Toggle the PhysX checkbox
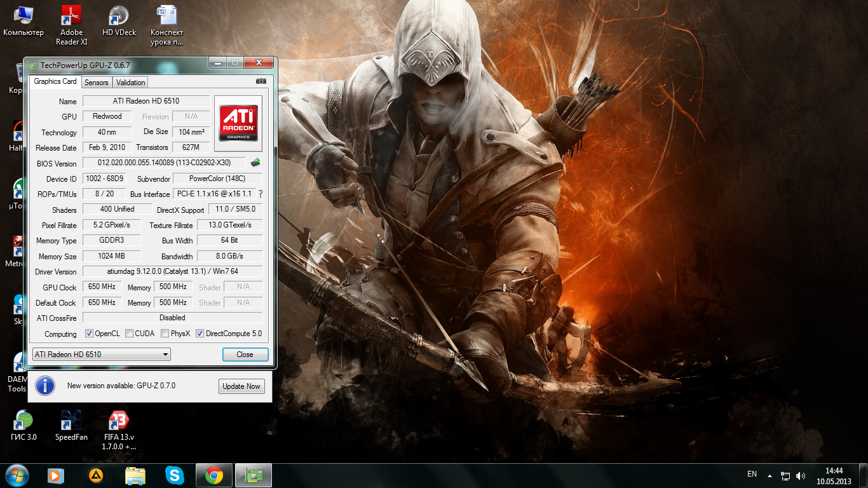 click(165, 334)
